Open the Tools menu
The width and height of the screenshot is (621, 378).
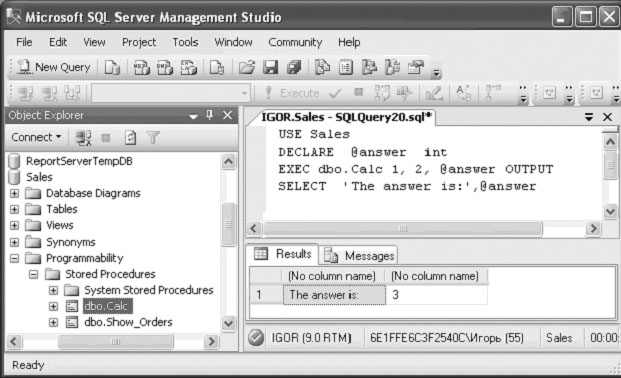pos(185,42)
